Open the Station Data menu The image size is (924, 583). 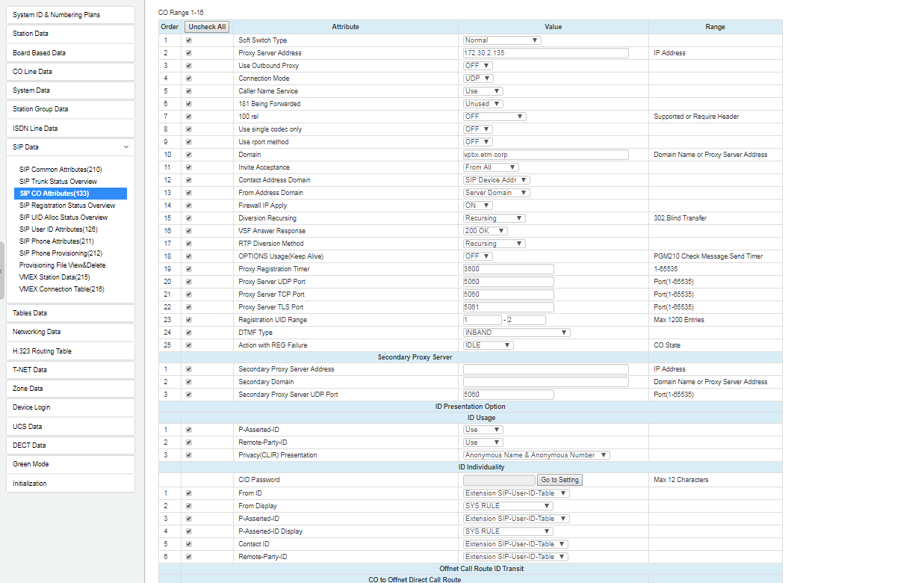(72, 34)
